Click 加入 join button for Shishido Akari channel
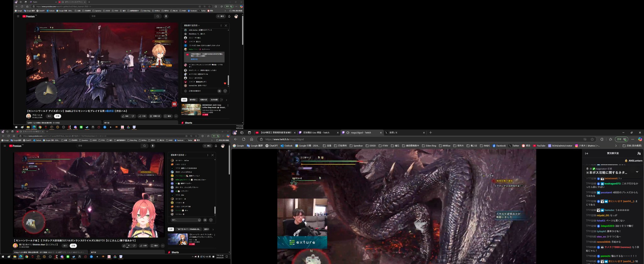The width and height of the screenshot is (644, 264). [65, 246]
